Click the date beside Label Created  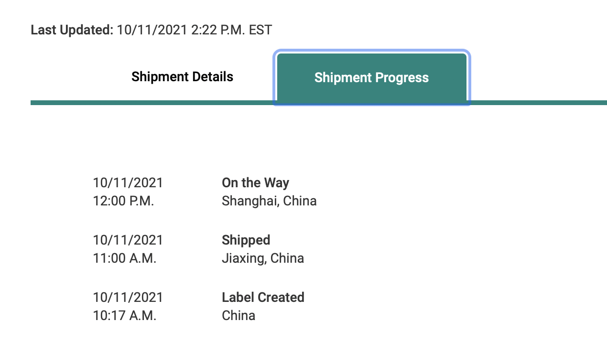click(128, 297)
